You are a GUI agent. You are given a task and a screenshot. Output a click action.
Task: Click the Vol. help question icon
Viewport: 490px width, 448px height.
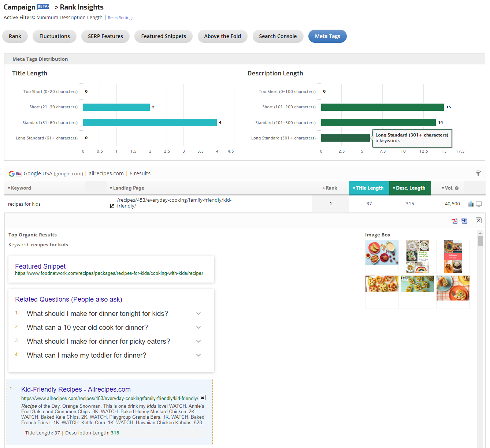(457, 188)
